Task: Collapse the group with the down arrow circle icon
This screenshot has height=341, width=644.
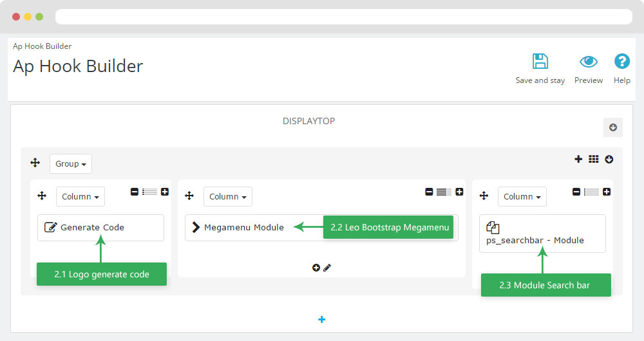Action: click(609, 159)
